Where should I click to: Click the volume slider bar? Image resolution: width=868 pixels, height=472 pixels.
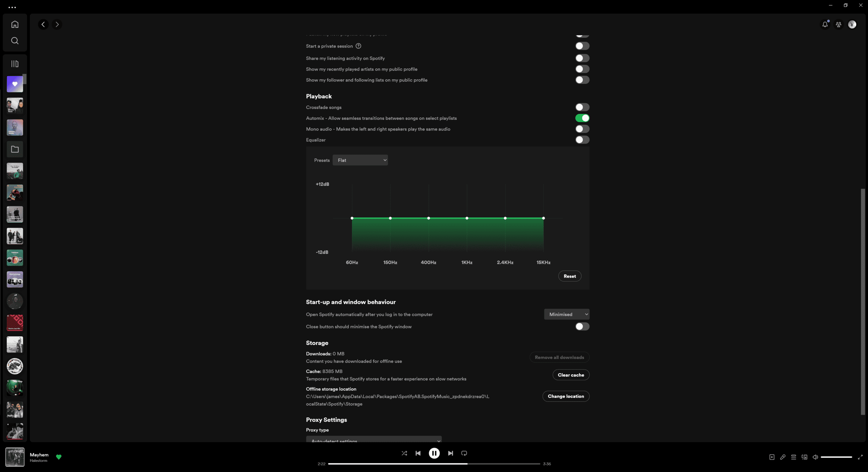coord(836,457)
